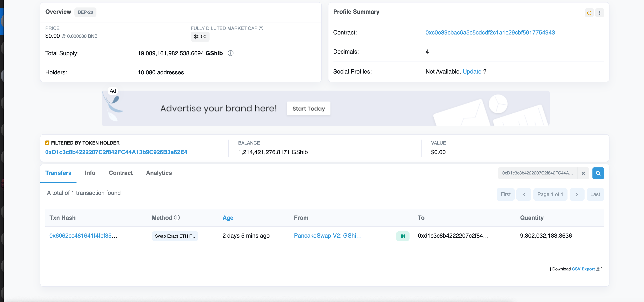Screen dimensions: 644x302
Task: Click the token holder icon beside Filtered label
Action: (x=47, y=143)
